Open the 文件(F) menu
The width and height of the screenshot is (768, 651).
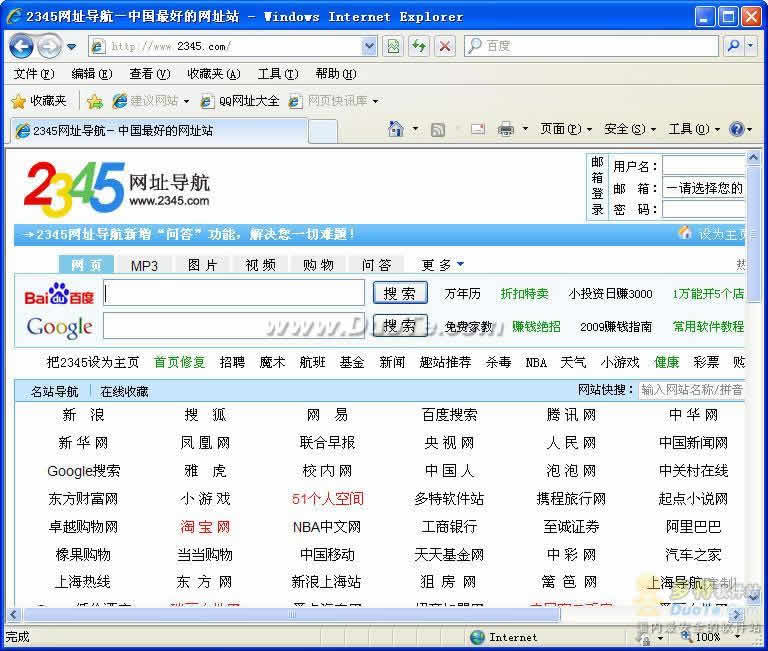33,74
